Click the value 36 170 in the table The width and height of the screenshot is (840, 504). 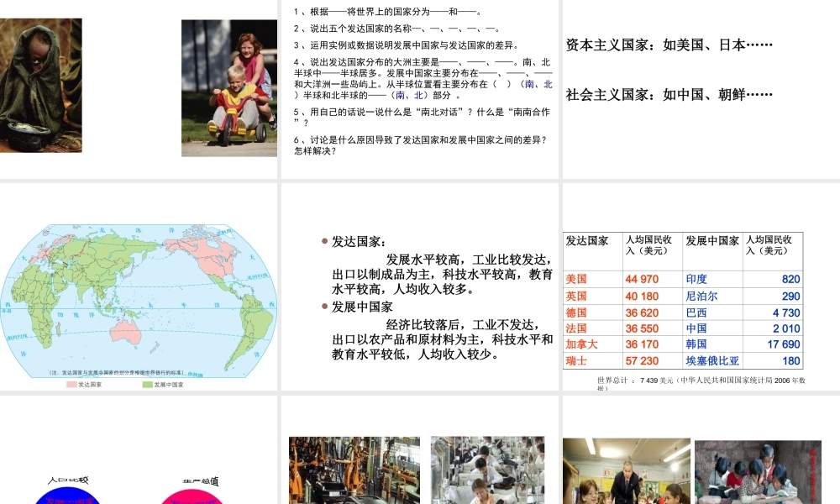642,344
